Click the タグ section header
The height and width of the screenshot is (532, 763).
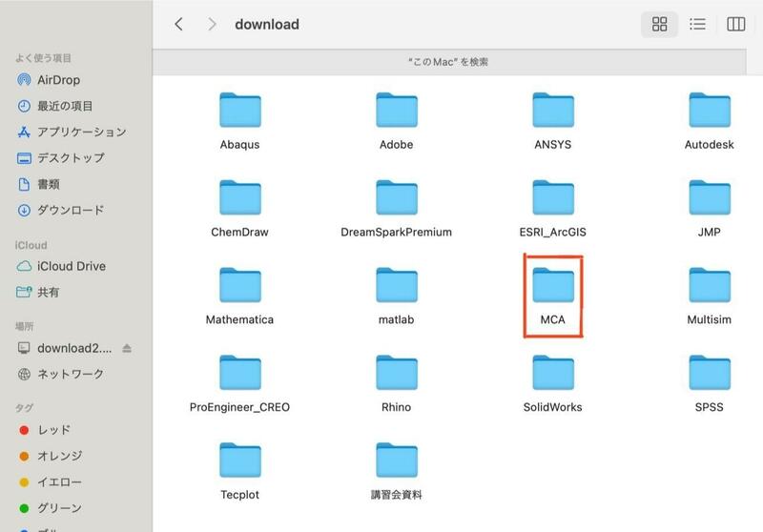pos(25,407)
